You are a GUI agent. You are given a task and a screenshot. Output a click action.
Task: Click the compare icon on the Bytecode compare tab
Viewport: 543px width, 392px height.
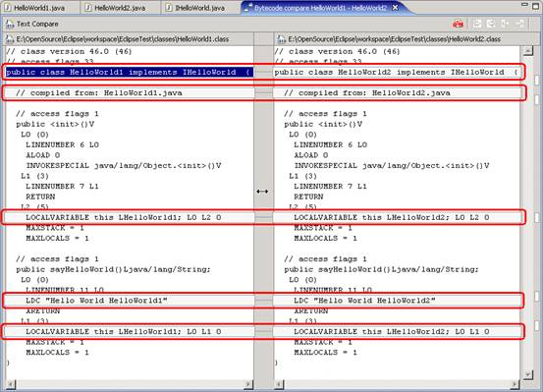click(x=247, y=8)
